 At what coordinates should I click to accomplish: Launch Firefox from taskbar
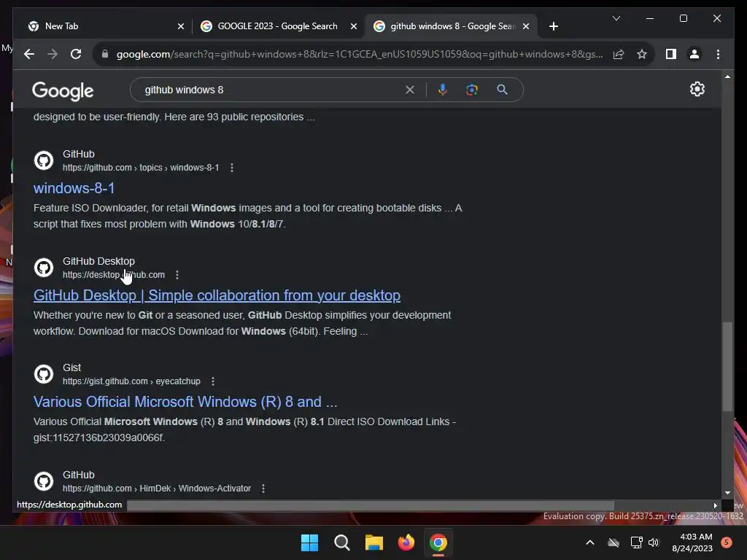[406, 542]
